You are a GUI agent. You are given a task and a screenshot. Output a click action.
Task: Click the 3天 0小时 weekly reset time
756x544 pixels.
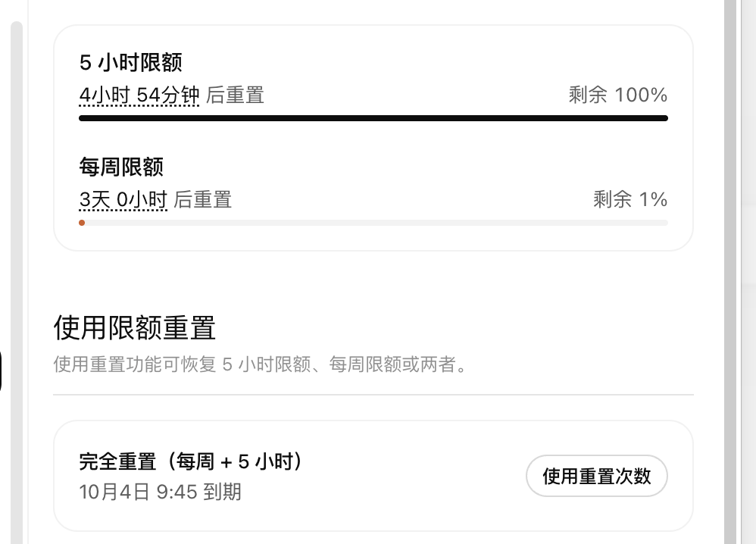point(123,200)
